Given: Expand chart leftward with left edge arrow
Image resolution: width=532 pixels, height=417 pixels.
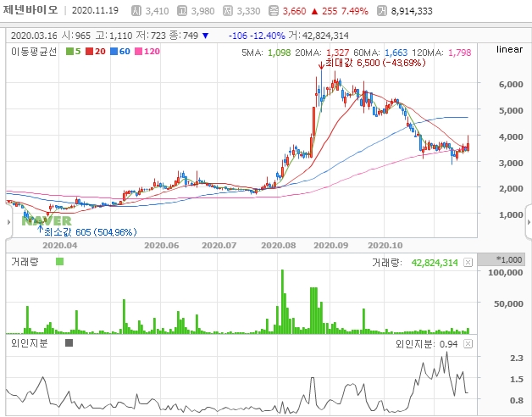Looking at the screenshot, I should point(8,222).
